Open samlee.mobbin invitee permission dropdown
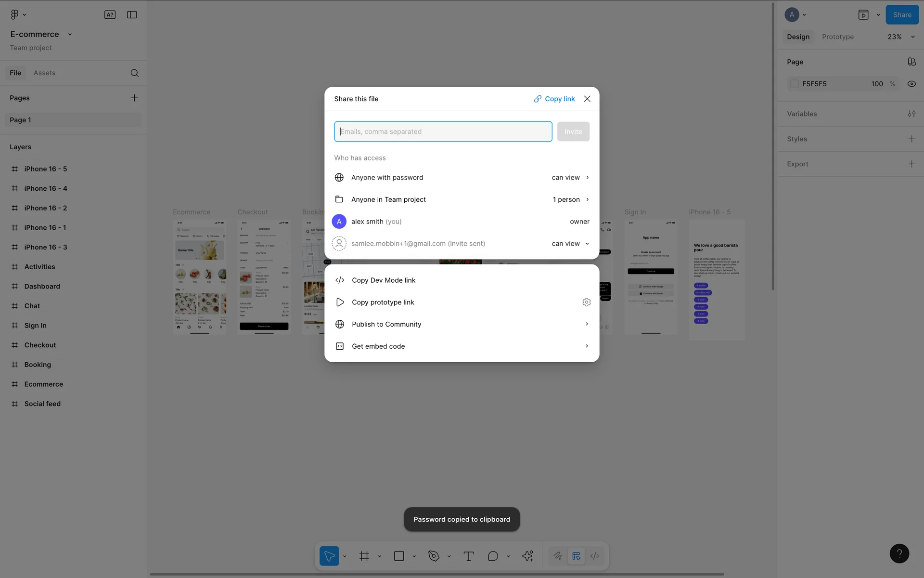 coord(570,244)
